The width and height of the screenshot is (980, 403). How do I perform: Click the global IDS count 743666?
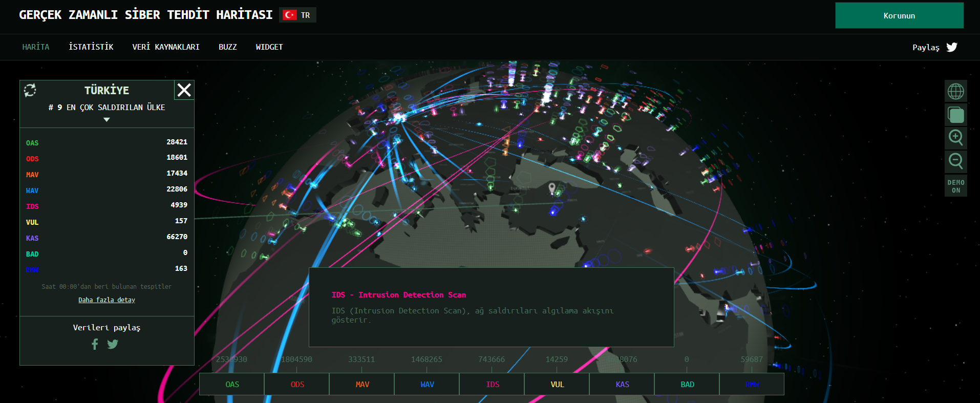click(492, 359)
